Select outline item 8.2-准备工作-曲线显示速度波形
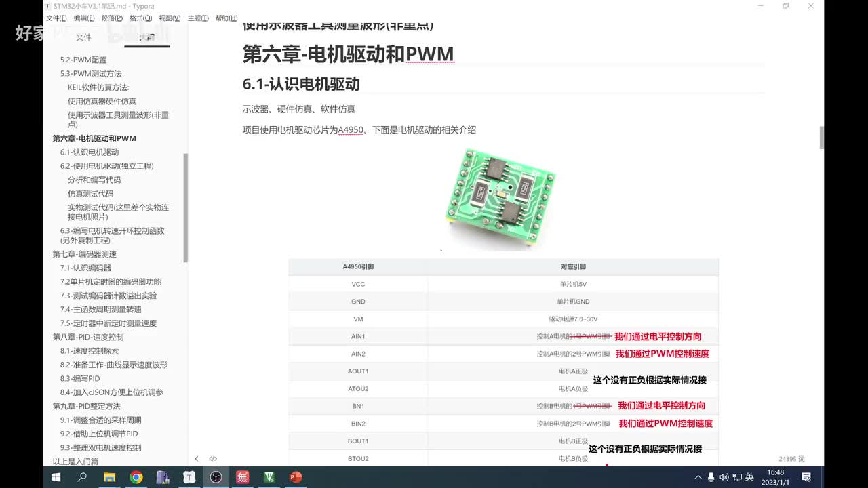 click(113, 365)
